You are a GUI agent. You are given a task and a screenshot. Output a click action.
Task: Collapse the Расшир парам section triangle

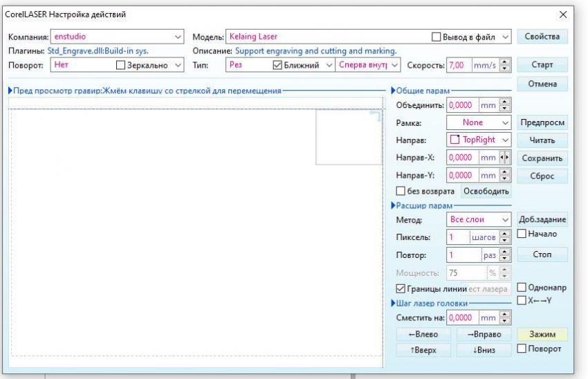(394, 205)
